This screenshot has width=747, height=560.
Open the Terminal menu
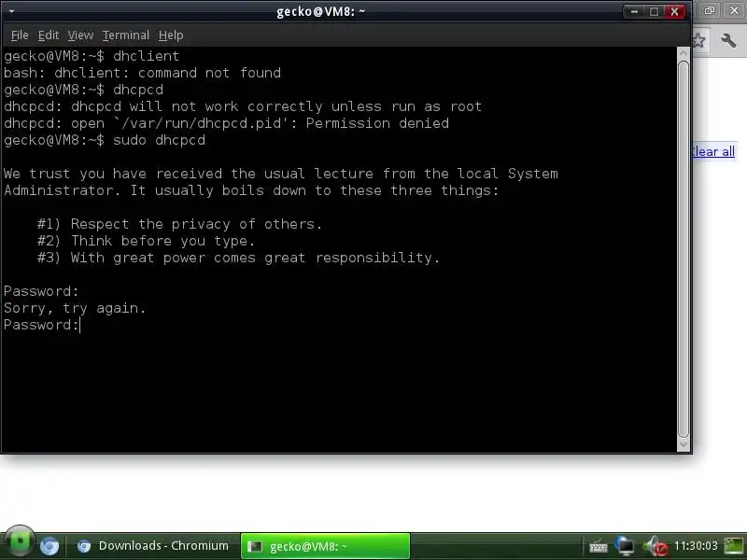126,35
